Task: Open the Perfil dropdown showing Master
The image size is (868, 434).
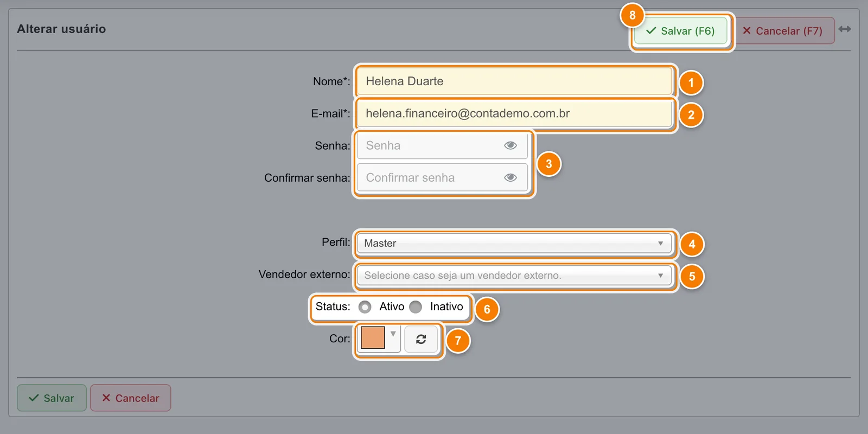Action: (514, 243)
